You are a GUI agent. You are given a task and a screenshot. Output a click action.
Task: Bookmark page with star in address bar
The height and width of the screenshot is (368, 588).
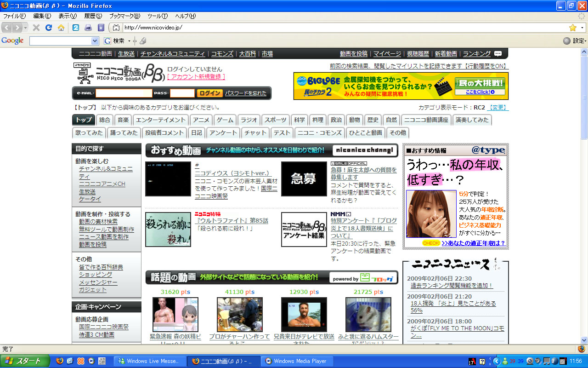(x=573, y=28)
